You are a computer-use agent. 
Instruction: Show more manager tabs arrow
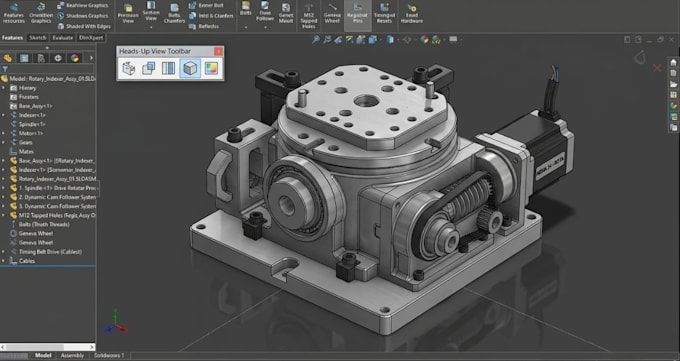click(91, 58)
